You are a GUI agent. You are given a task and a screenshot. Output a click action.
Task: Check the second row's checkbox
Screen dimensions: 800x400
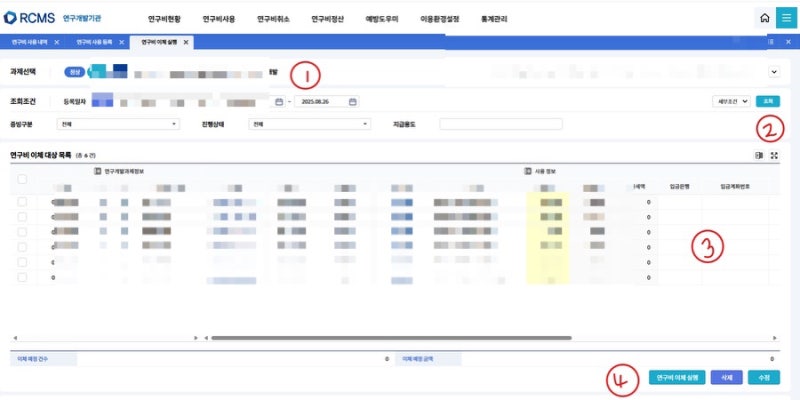(x=22, y=217)
